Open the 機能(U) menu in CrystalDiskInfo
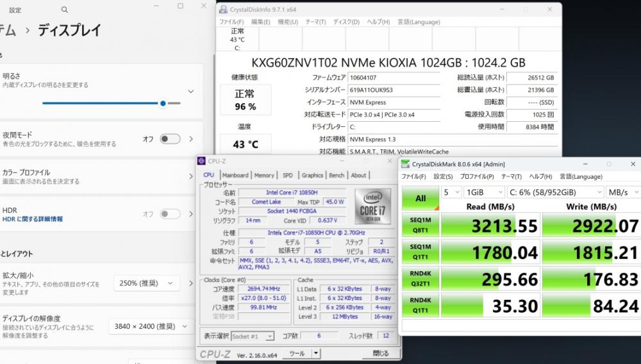This screenshot has height=364, width=641. point(288,22)
